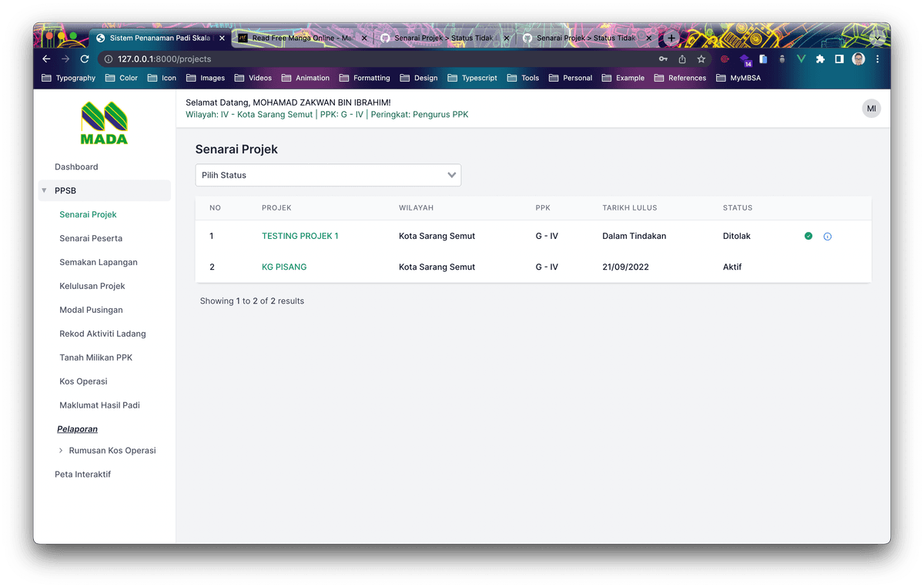Image resolution: width=924 pixels, height=588 pixels.
Task: Toggle the browser side panel icon
Action: tap(839, 59)
